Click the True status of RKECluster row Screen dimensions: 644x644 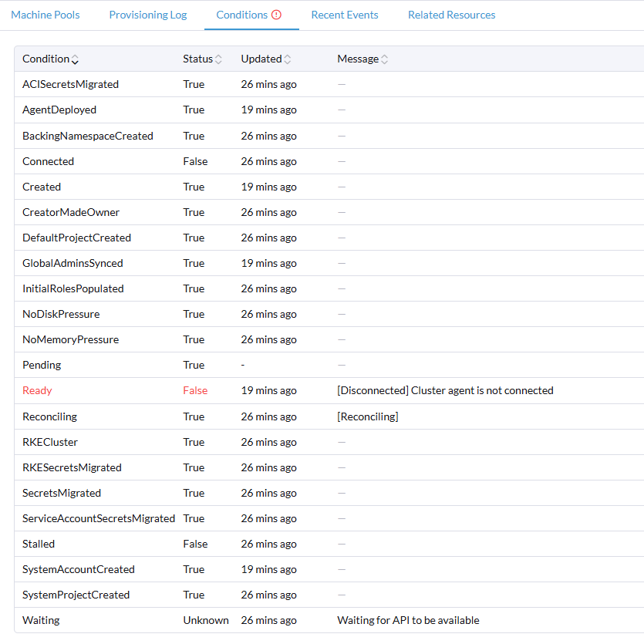point(194,443)
